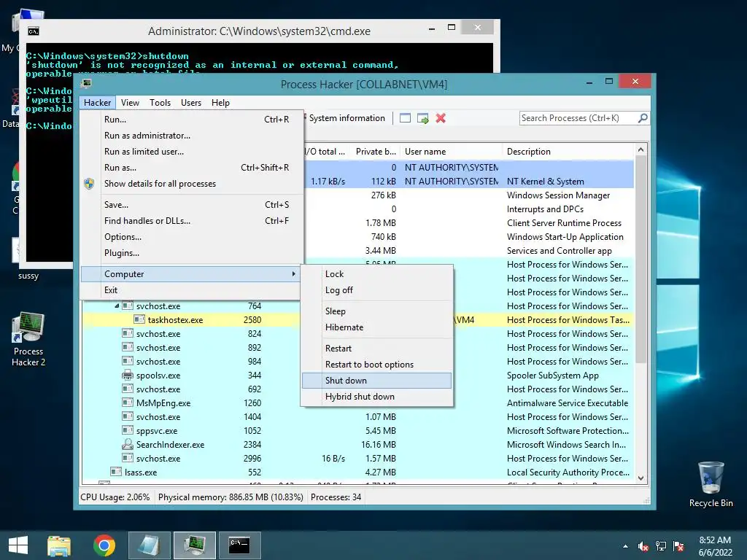Choose Save... menu entry

[192, 205]
